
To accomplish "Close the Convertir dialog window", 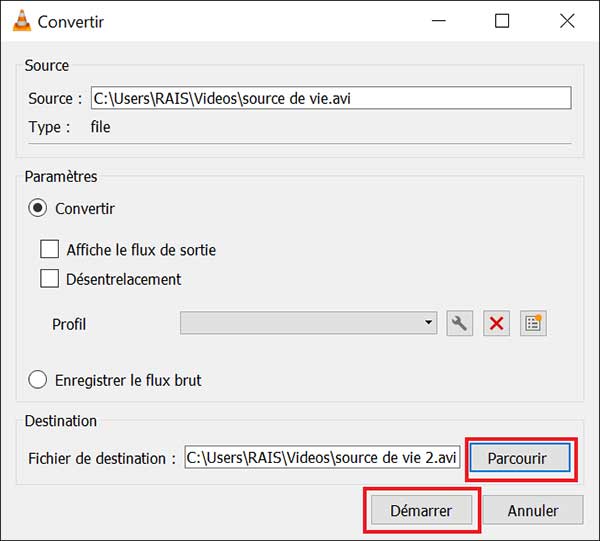I will 567,21.
